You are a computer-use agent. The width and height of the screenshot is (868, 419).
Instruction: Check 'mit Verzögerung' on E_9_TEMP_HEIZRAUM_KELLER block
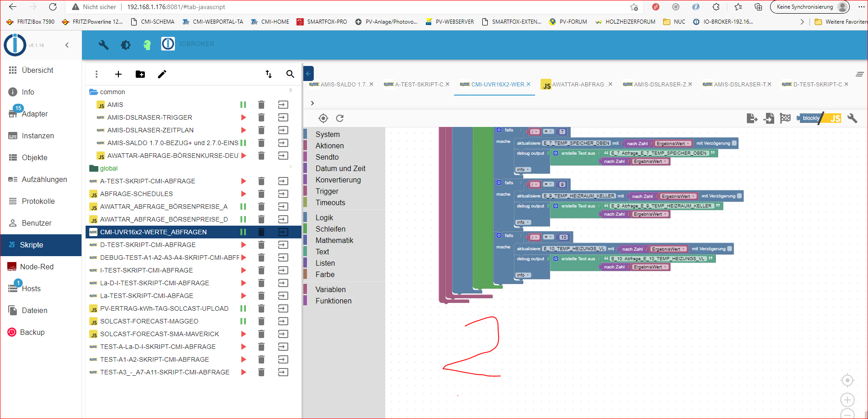(x=739, y=196)
